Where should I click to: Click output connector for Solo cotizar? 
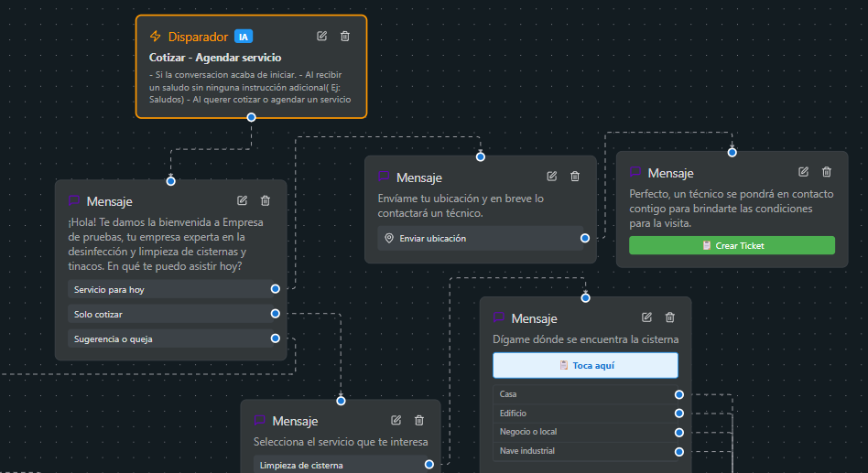[x=275, y=314]
